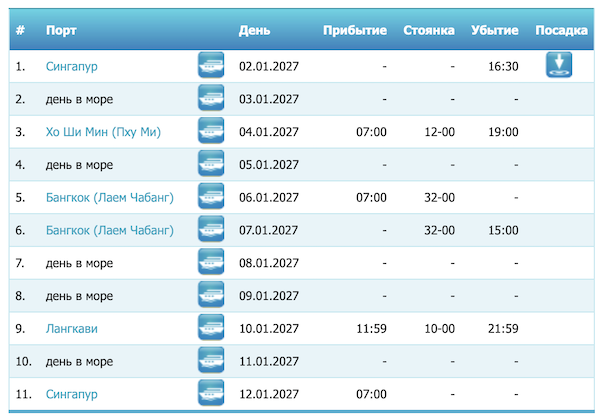This screenshot has width=600, height=416.
Task: Open the Бангкок (Лаем Чабанг) link in row 5
Action: (109, 198)
